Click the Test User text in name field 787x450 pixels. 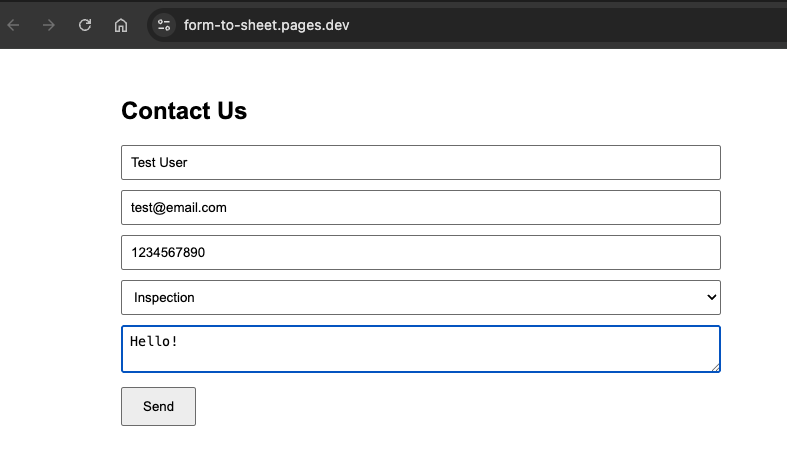coord(159,162)
